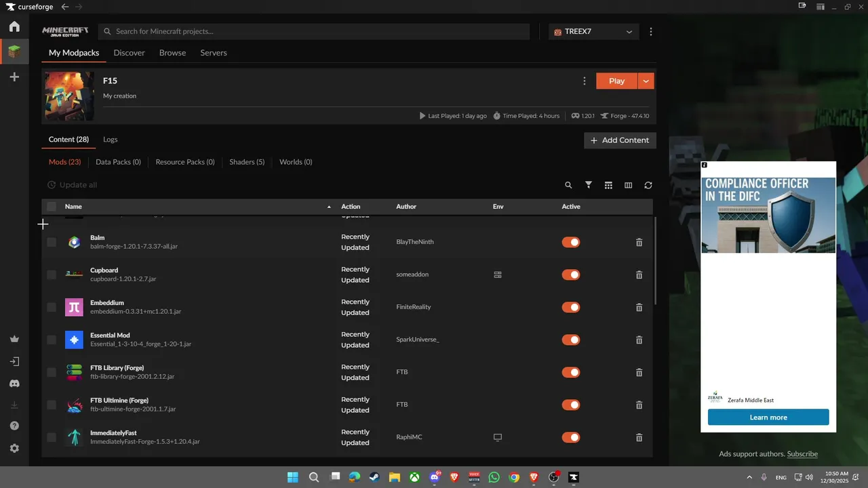This screenshot has width=868, height=488.
Task: Open the Browse tab
Action: point(172,53)
